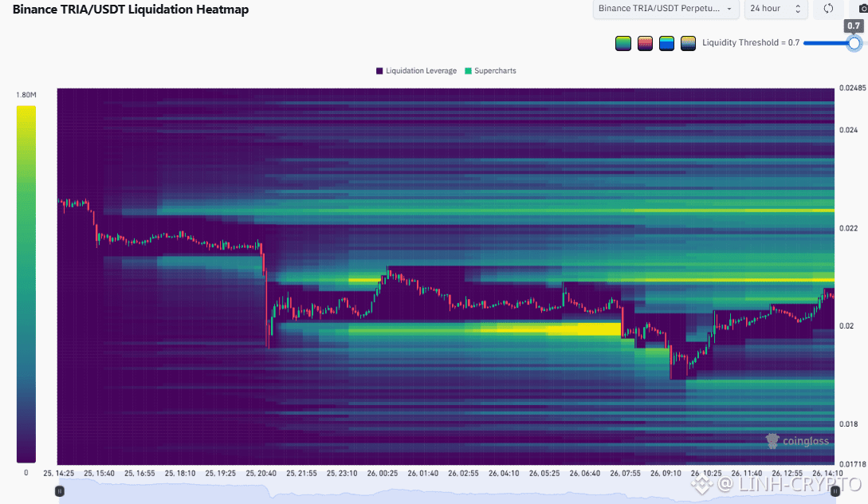Click the 25, 16:55 time axis label
868x504 pixels.
[x=139, y=474]
